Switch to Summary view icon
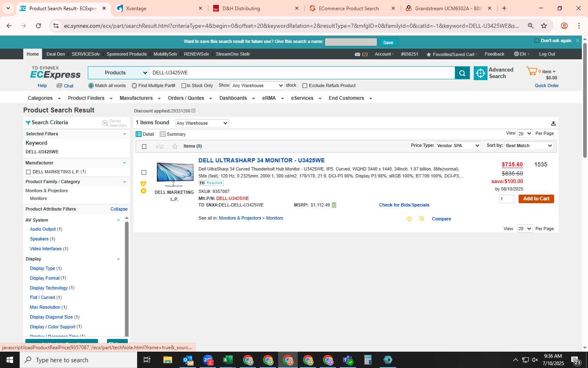 click(x=163, y=134)
